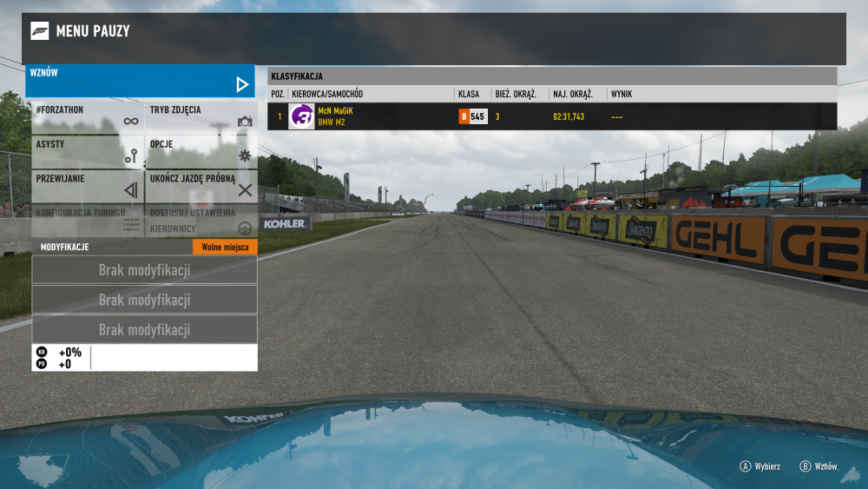Select the Przewijanie rewind tile
The image size is (868, 489).
coord(88,186)
